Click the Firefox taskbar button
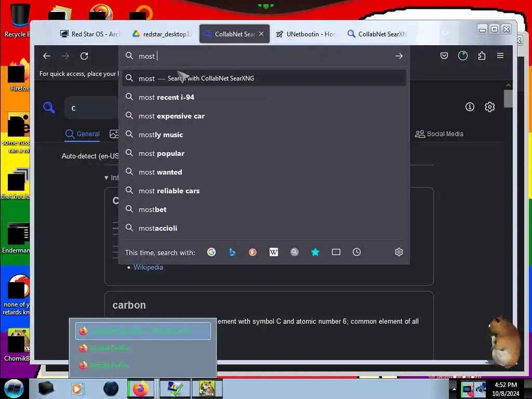 click(141, 389)
